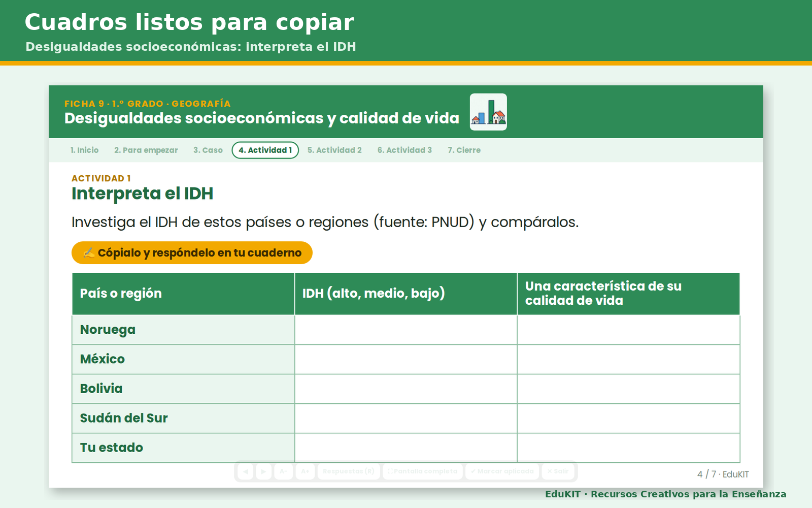Click the calidad de vida cell for Sudán del Sur
This screenshot has height=508, width=812.
[x=628, y=419]
